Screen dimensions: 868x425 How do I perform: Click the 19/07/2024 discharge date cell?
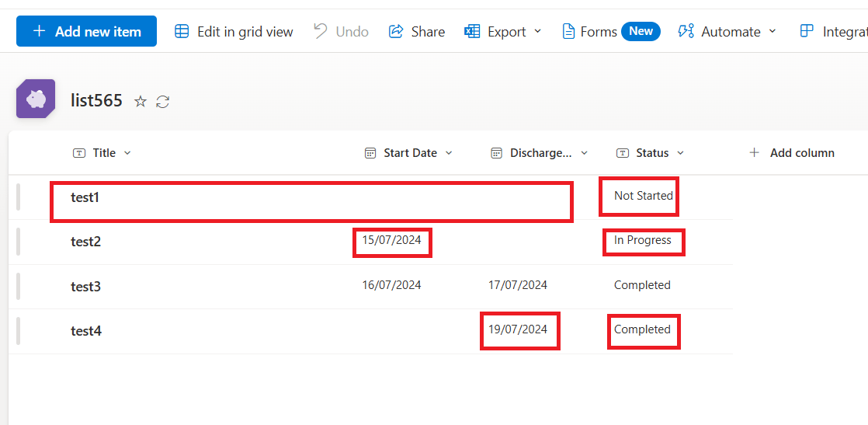point(518,329)
